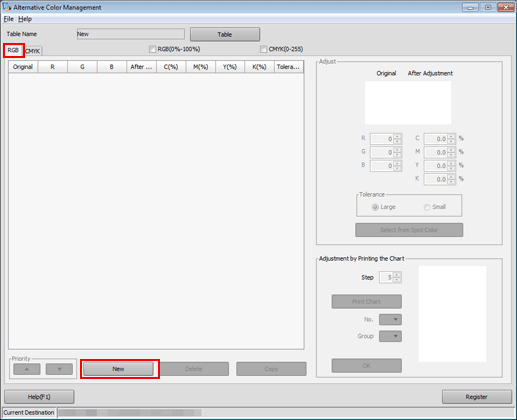Open the Group dropdown
This screenshot has width=517, height=420.
click(390, 336)
